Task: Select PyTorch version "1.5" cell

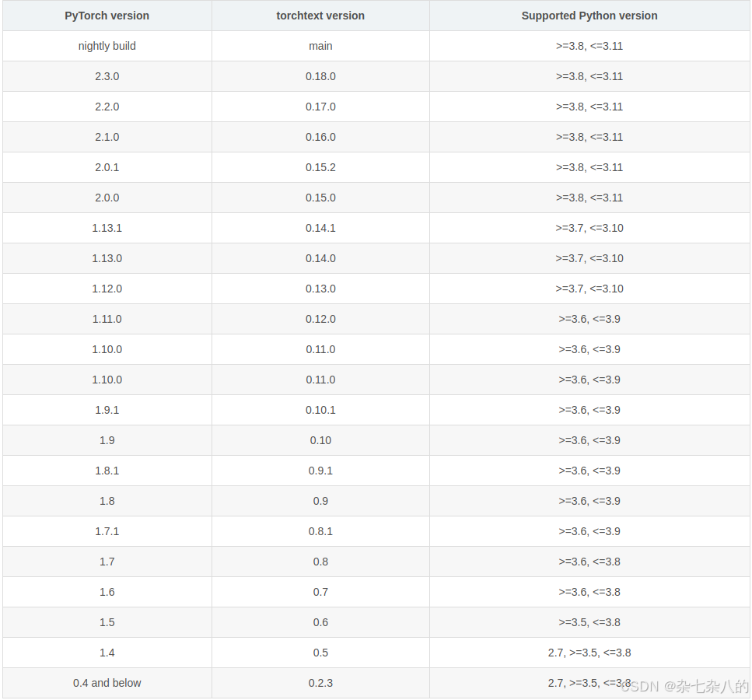Action: pos(107,623)
